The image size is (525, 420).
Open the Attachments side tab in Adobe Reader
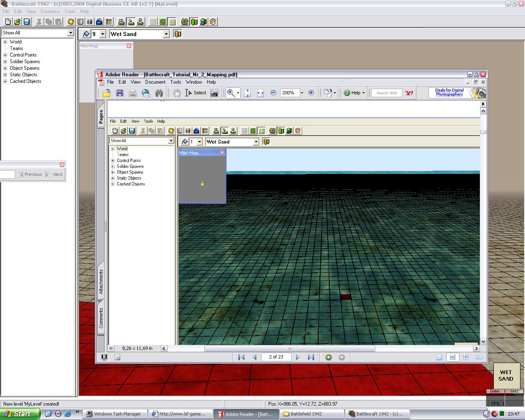[101, 282]
